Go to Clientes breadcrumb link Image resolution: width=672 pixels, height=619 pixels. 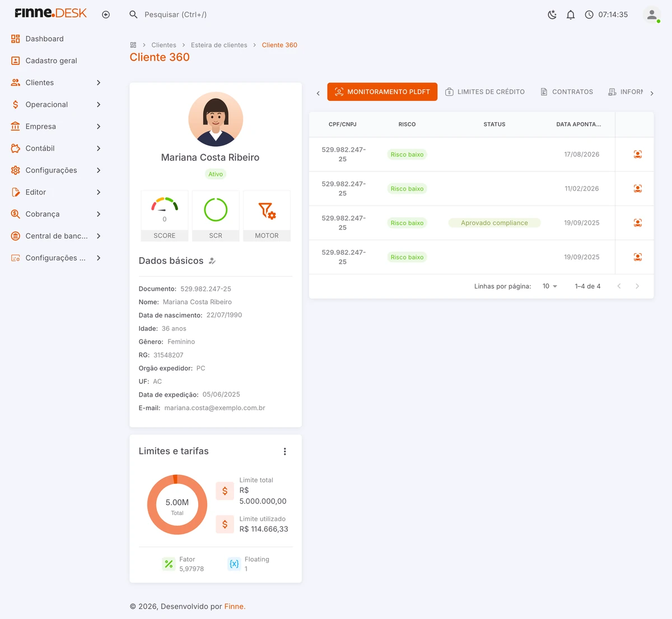pyautogui.click(x=164, y=45)
